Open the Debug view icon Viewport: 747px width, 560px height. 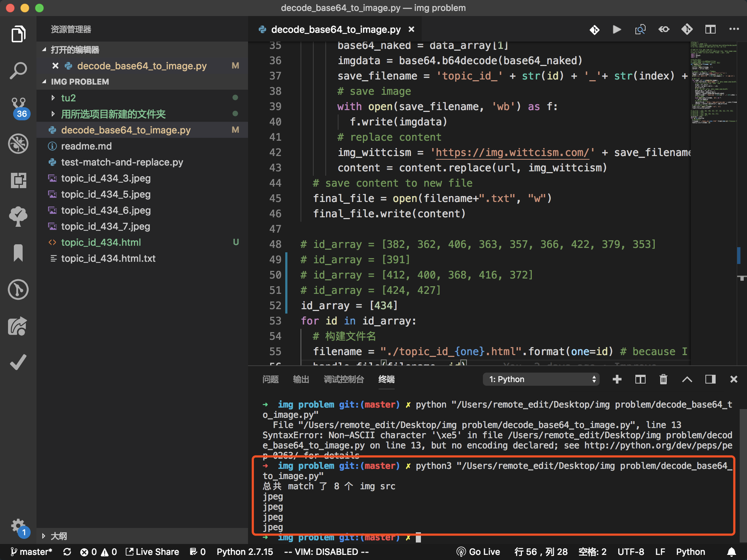18,144
